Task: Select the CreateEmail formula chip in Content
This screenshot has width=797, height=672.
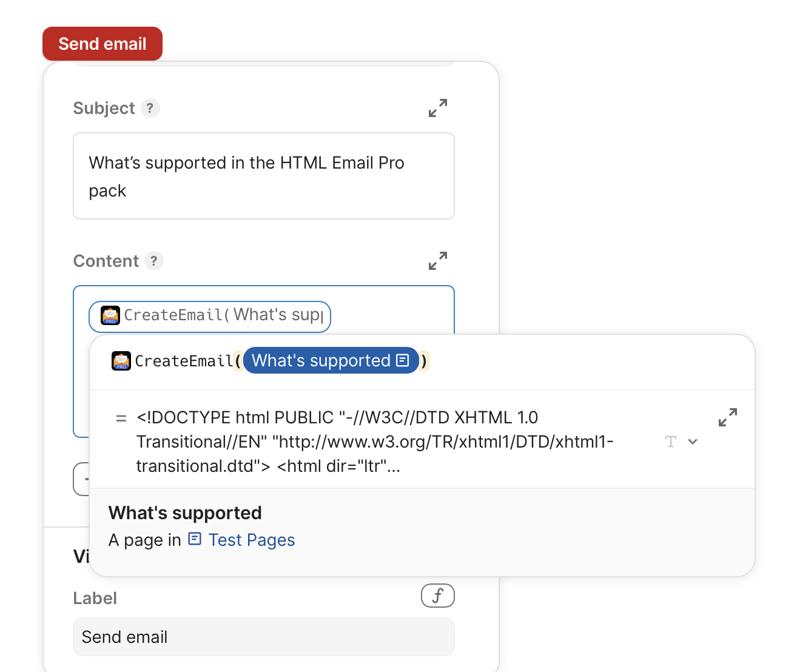Action: pyautogui.click(x=210, y=317)
